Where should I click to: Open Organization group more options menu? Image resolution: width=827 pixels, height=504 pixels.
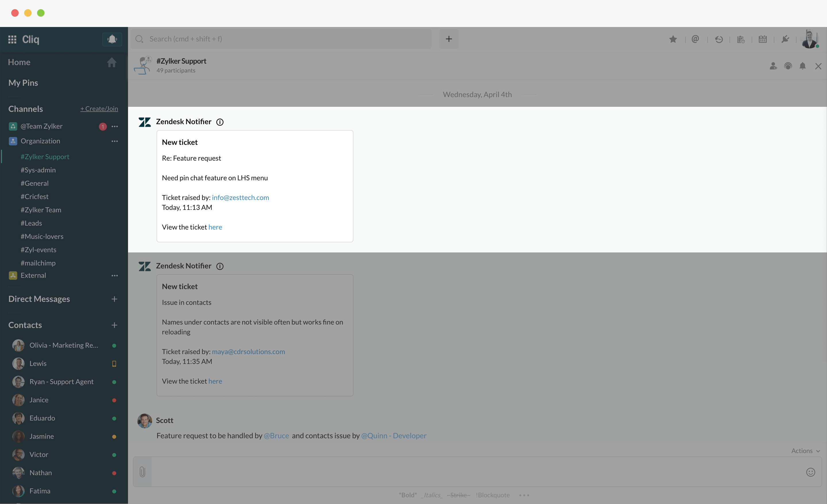pyautogui.click(x=115, y=141)
